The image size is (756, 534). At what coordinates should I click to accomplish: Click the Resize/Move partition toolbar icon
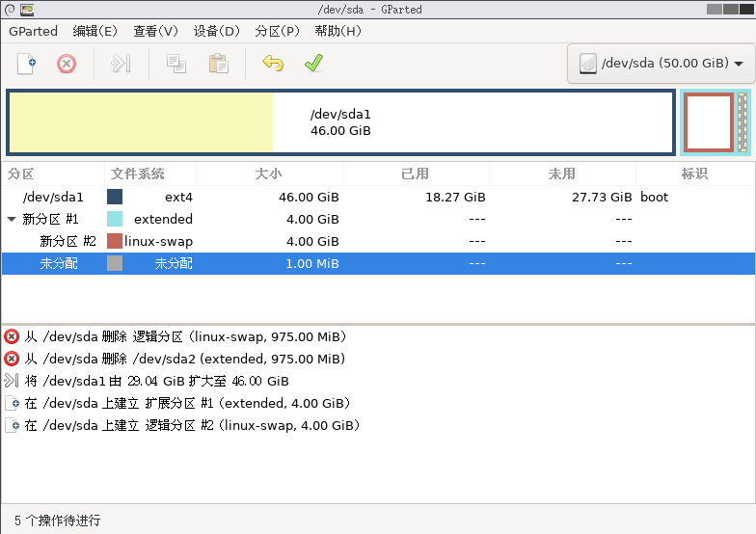pos(121,64)
